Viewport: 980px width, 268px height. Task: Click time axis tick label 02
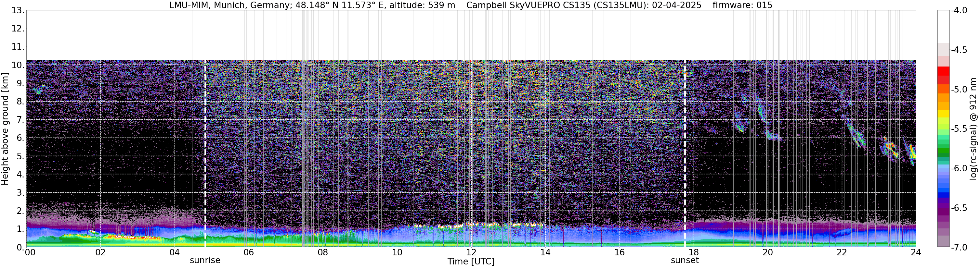pyautogui.click(x=100, y=253)
